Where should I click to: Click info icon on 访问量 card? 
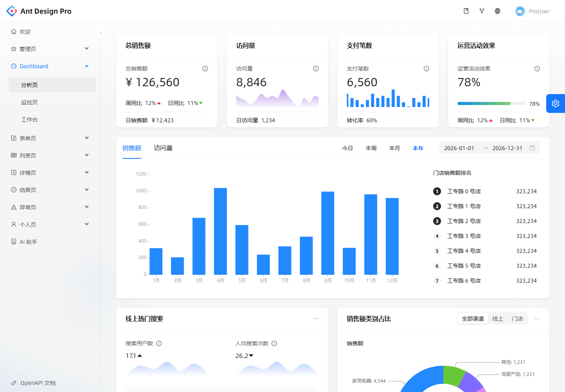[316, 69]
